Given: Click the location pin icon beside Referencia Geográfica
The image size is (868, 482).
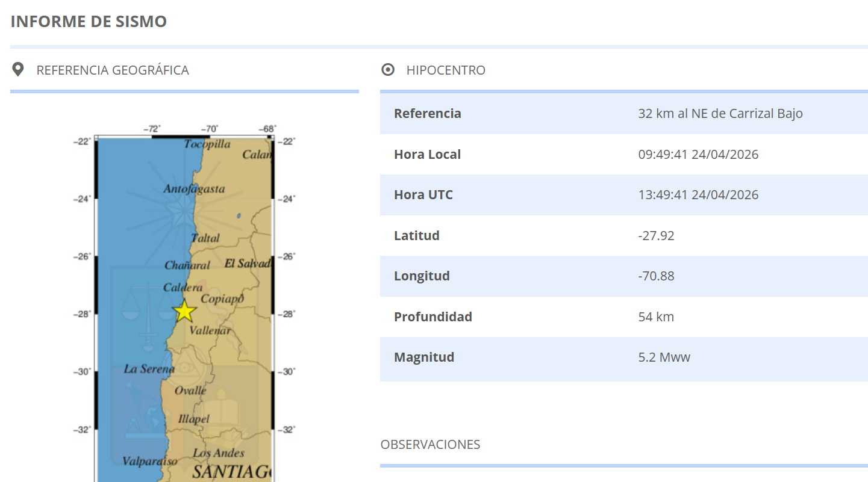Looking at the screenshot, I should [18, 70].
